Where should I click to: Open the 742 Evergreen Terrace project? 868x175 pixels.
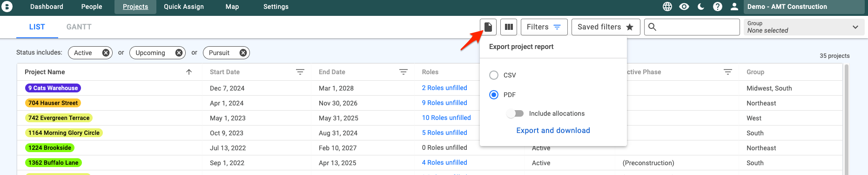(59, 118)
